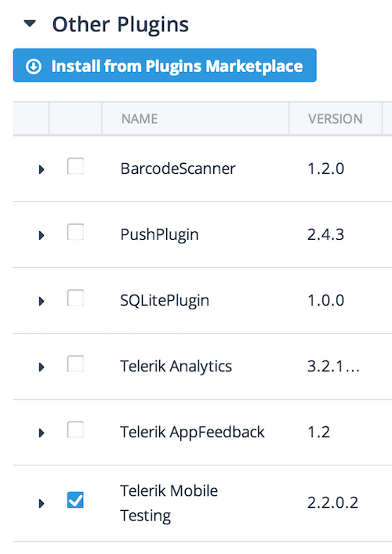Sort by the VERSION column header
The image size is (392, 554).
(x=335, y=119)
